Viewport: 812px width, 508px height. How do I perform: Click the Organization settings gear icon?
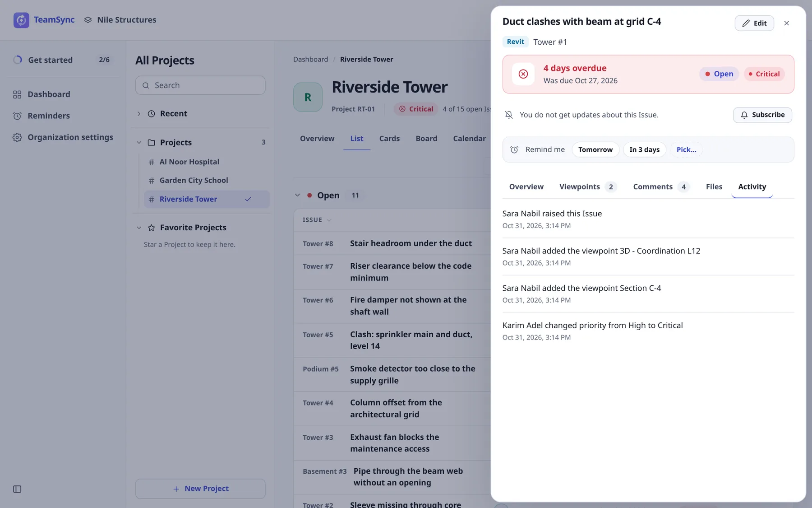pos(17,137)
